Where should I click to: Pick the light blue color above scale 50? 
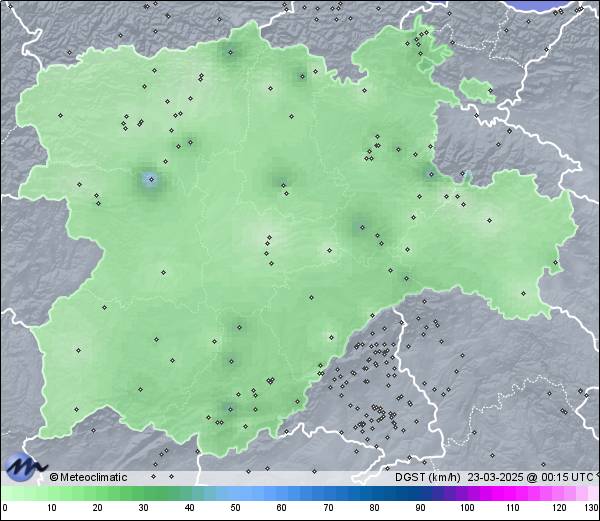tap(235, 493)
